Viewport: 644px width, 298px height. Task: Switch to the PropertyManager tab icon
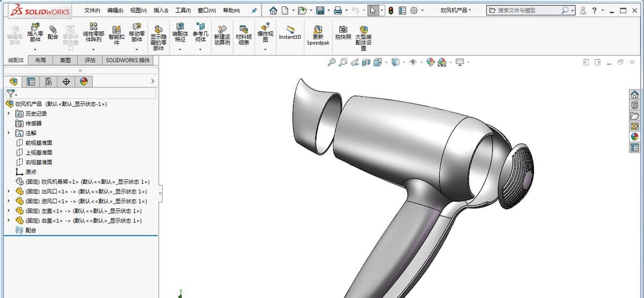pyautogui.click(x=31, y=82)
